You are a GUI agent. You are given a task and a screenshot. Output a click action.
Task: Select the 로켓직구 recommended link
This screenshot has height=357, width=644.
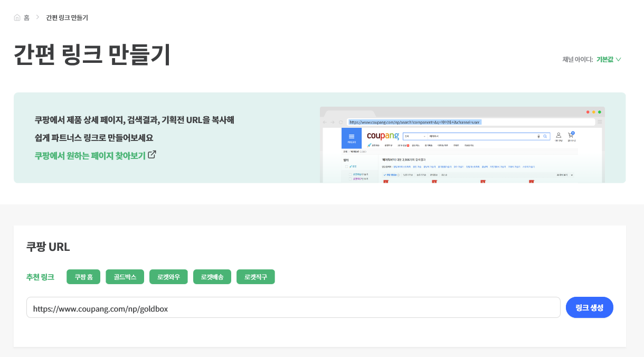coord(255,277)
